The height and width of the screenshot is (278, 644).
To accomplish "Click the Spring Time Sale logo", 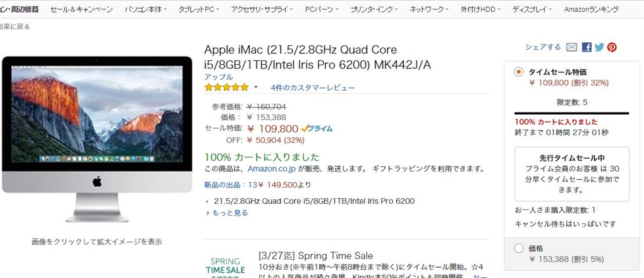I will [225, 265].
